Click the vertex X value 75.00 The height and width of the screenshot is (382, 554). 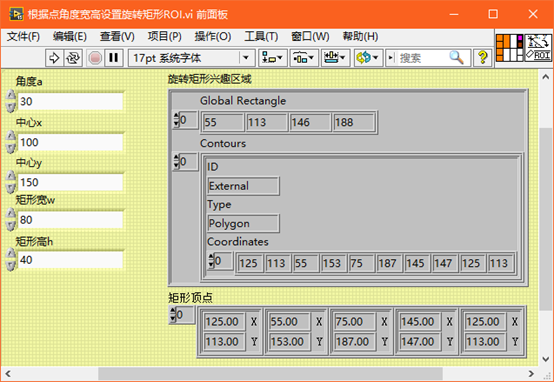pos(355,322)
